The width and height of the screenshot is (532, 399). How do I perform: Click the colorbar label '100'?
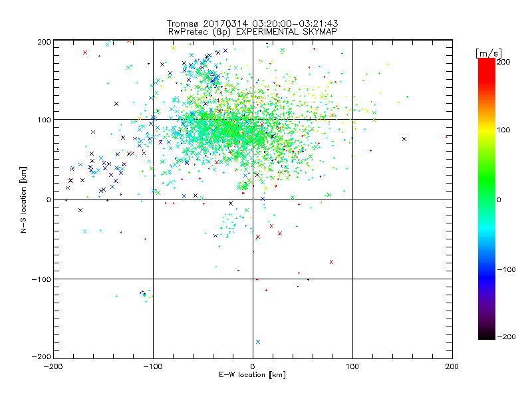[503, 130]
